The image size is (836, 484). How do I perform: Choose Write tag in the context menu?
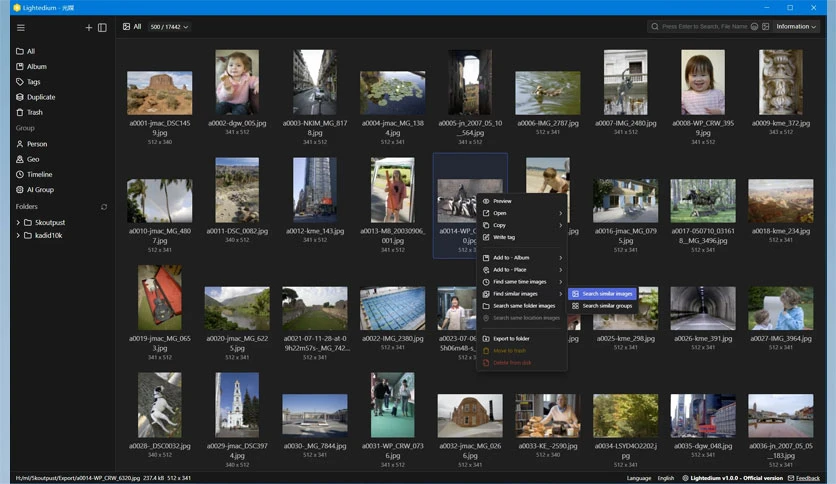pyautogui.click(x=522, y=237)
